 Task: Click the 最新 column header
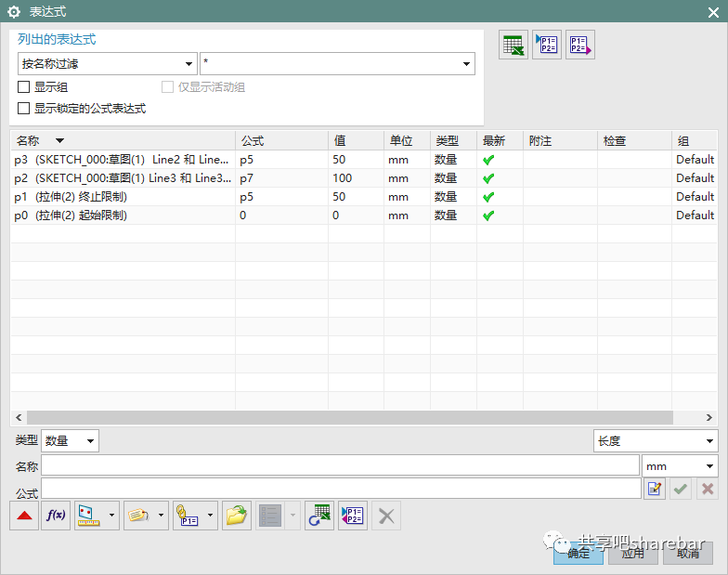pyautogui.click(x=500, y=141)
